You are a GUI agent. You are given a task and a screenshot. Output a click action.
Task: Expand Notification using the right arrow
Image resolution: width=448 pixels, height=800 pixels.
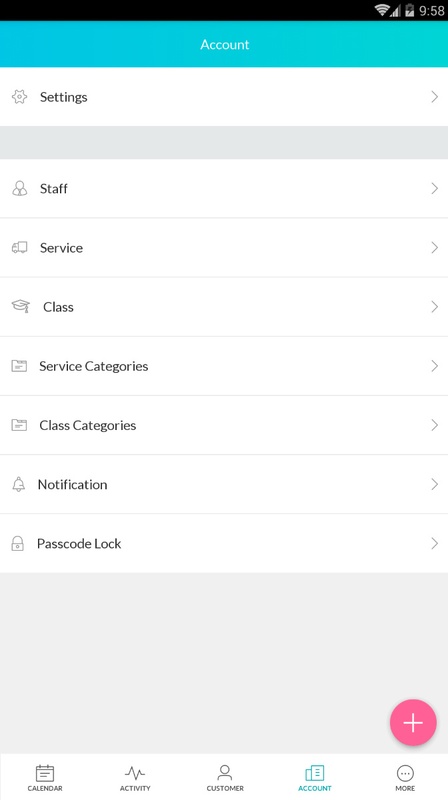[x=434, y=484]
